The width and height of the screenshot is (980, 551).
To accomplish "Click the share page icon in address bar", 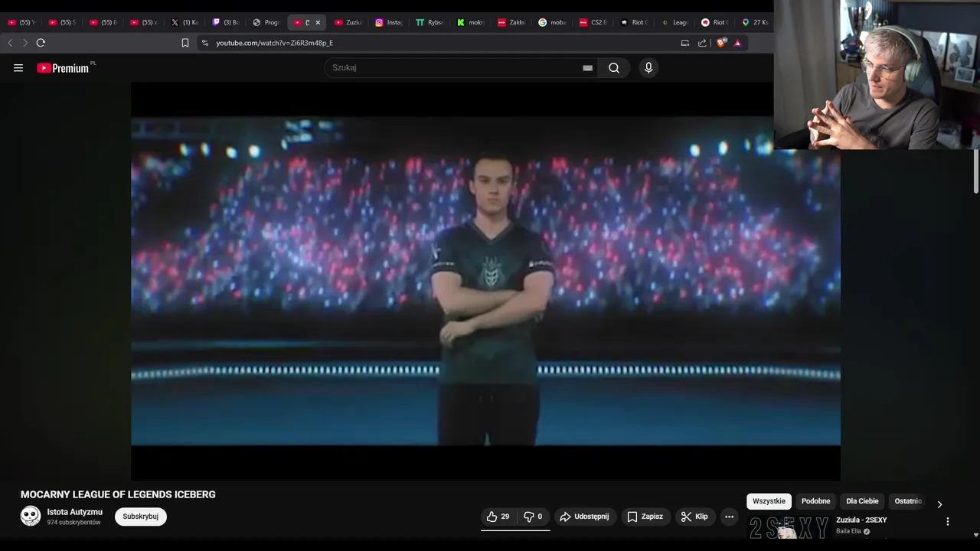I will 702,43.
